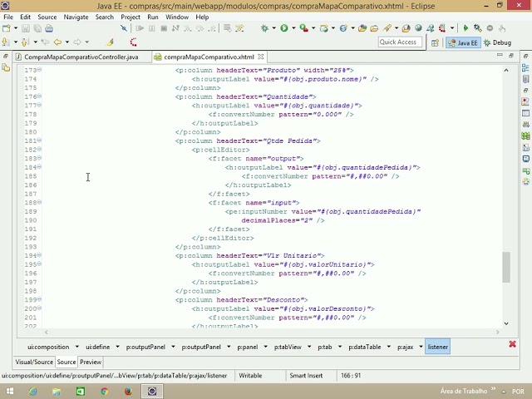Switch to the Debug perspective

(498, 42)
